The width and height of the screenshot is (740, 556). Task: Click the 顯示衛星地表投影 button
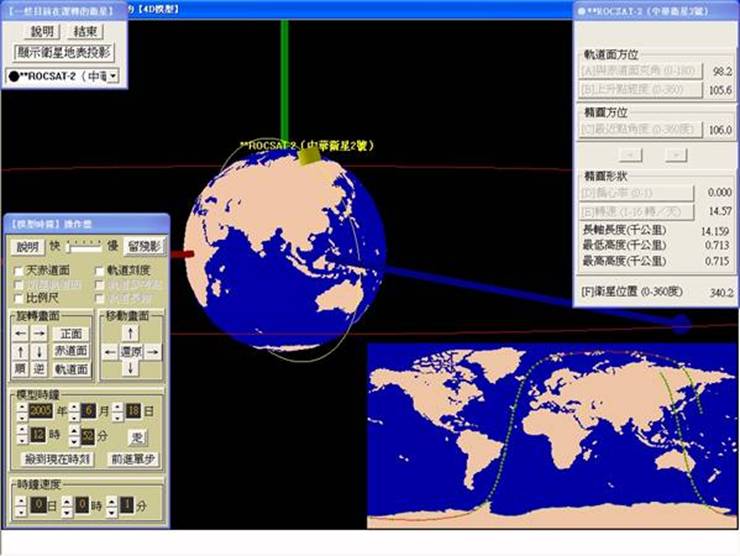(64, 52)
